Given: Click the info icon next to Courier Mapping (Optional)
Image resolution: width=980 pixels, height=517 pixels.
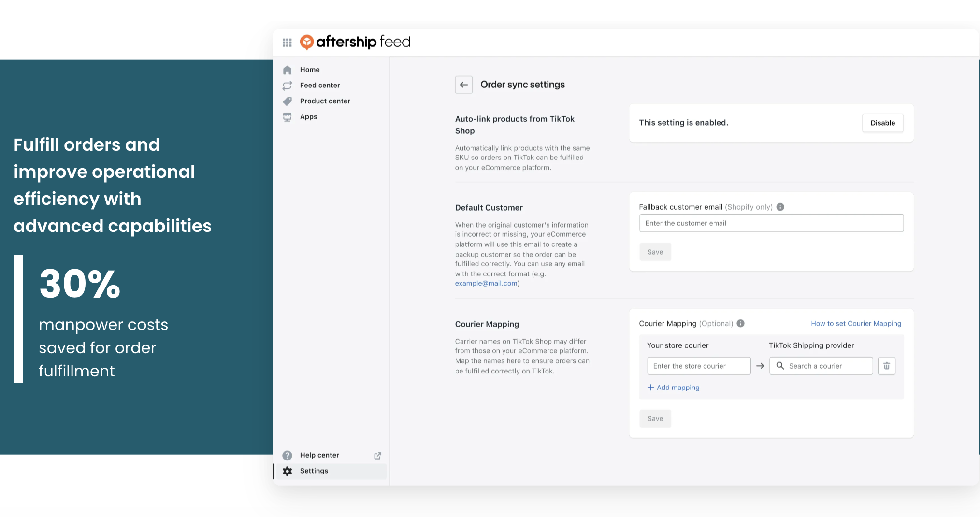Looking at the screenshot, I should tap(740, 323).
